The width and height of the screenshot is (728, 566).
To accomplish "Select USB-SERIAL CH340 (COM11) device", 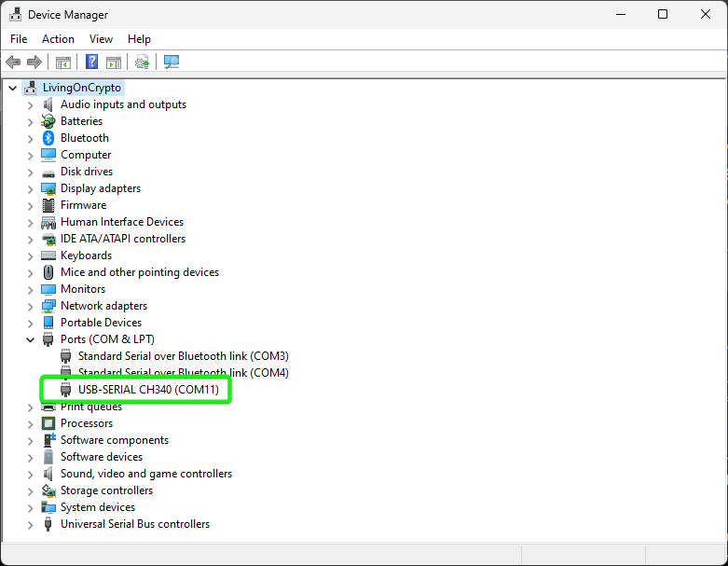I will (148, 390).
